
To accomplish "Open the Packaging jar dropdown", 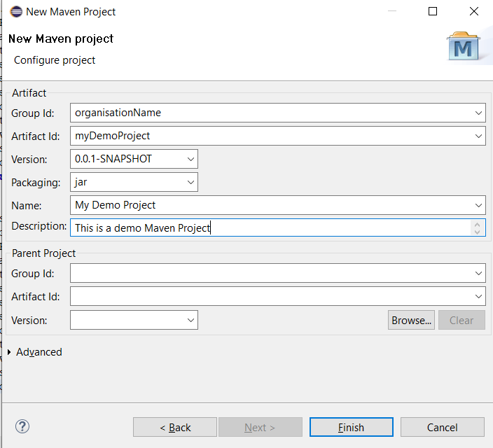I will pos(190,182).
